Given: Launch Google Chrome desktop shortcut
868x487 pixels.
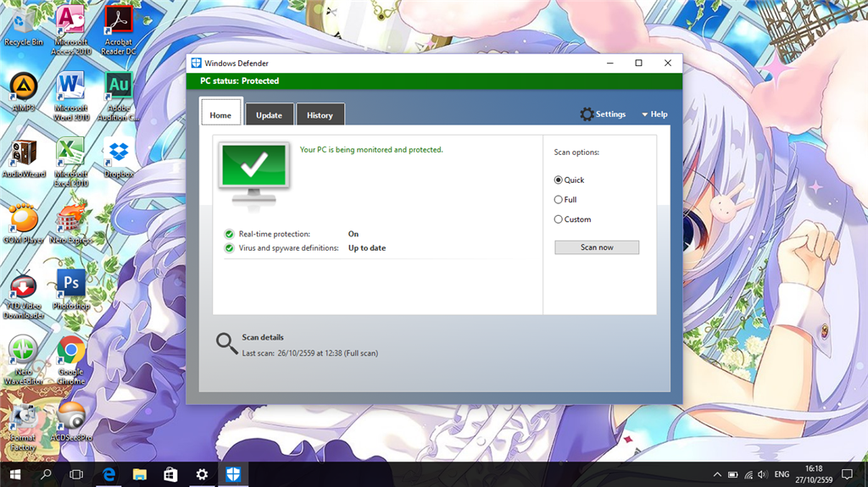Looking at the screenshot, I should click(71, 361).
